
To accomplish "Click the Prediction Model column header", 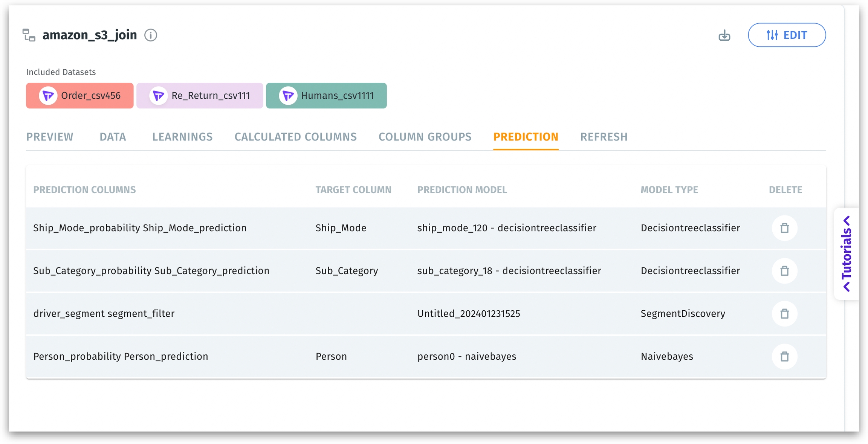I will [462, 190].
